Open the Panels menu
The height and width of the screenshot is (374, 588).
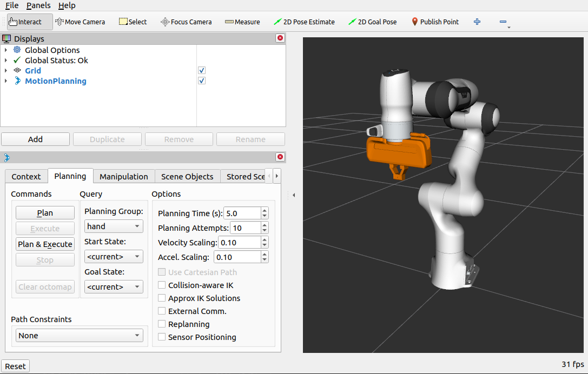38,5
